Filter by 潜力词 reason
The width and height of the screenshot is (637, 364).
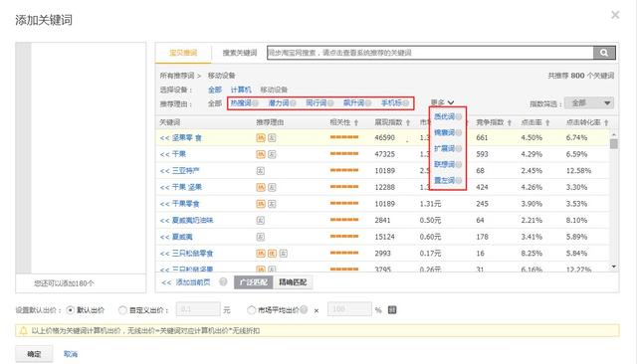tap(279, 103)
